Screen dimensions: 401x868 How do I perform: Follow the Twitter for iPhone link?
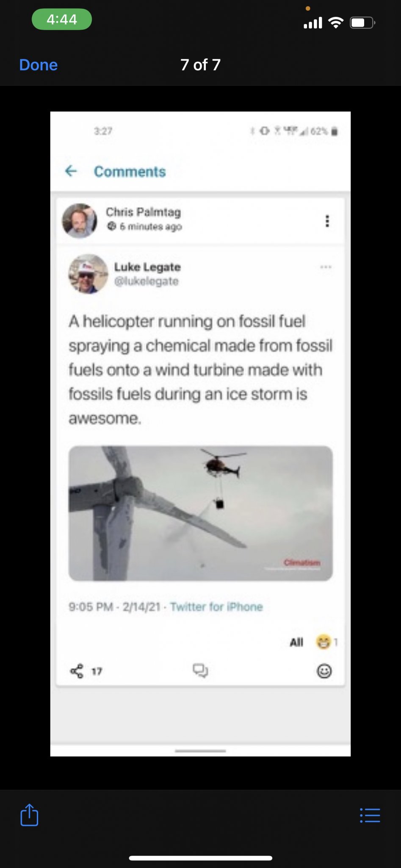click(x=216, y=607)
